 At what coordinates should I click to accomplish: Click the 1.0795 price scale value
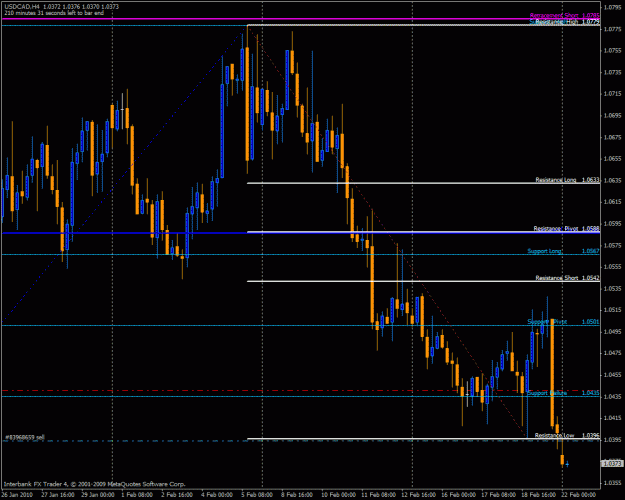612,7
